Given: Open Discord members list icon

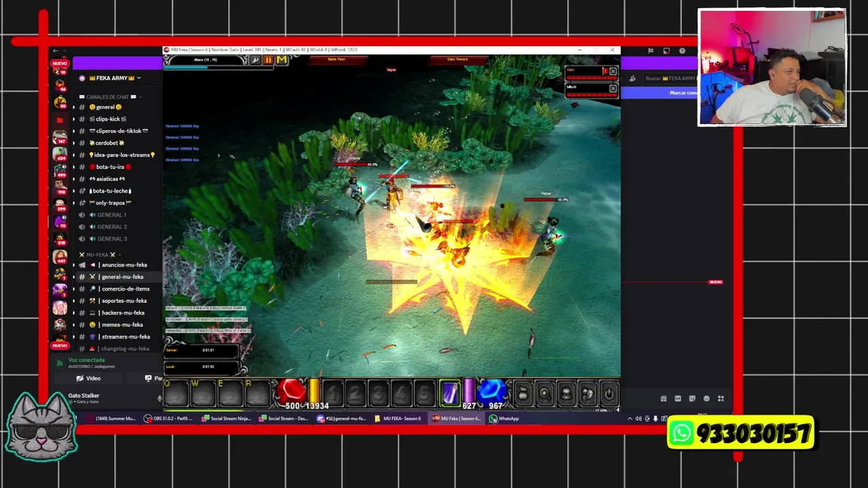Looking at the screenshot, I should click(633, 78).
